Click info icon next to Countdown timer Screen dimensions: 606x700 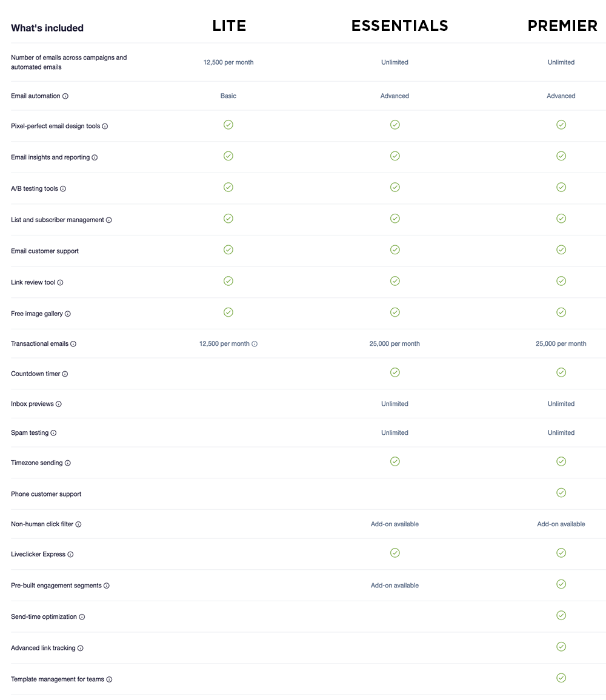[x=65, y=374]
